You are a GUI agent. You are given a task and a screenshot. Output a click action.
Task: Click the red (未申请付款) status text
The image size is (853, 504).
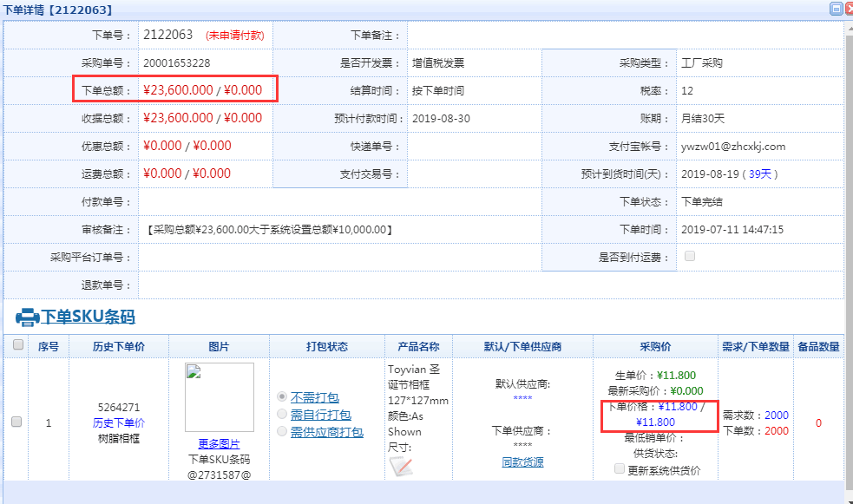235,36
